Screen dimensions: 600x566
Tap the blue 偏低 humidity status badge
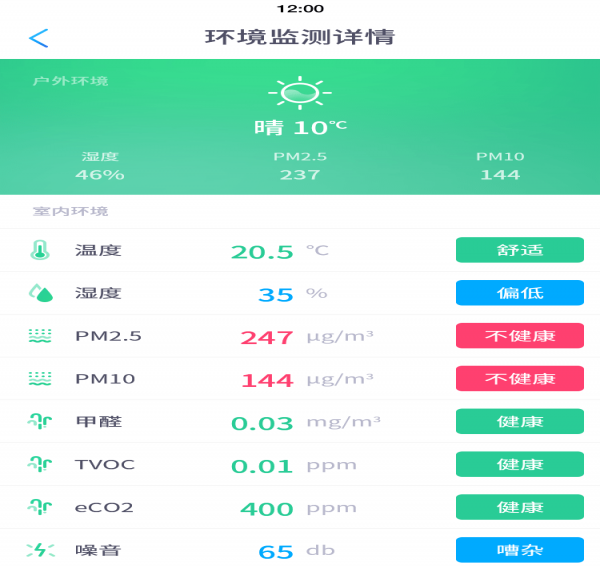520,293
